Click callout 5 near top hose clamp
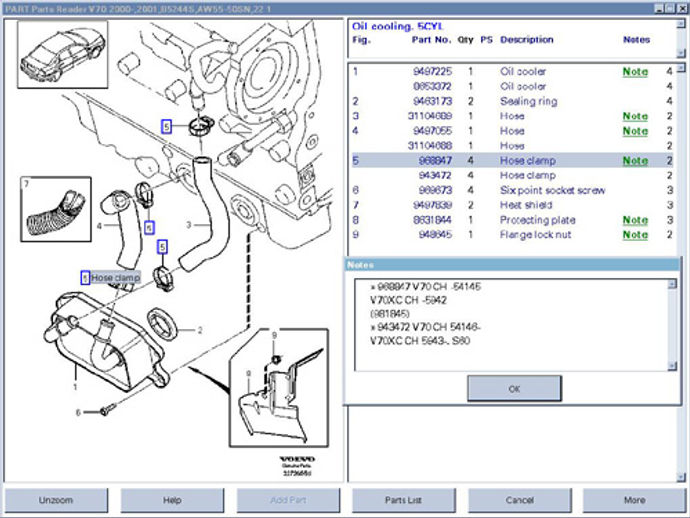The width and height of the screenshot is (690, 518). (166, 127)
